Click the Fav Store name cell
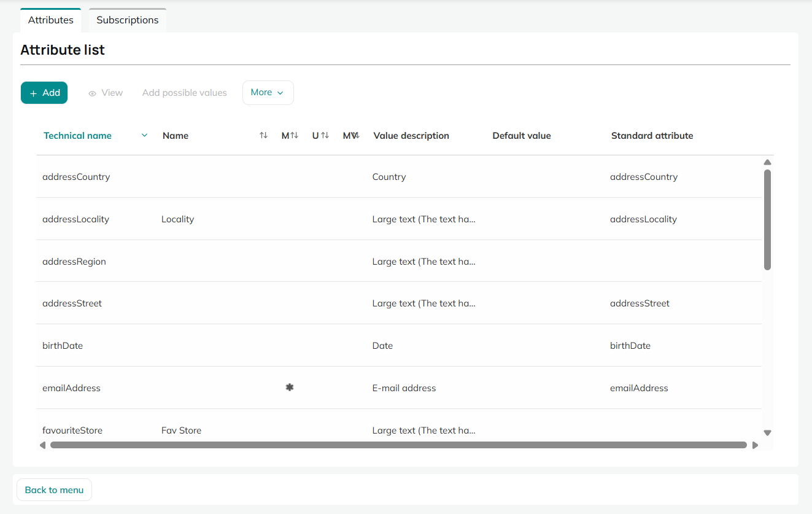Screen dimensions: 812x514 (x=181, y=430)
